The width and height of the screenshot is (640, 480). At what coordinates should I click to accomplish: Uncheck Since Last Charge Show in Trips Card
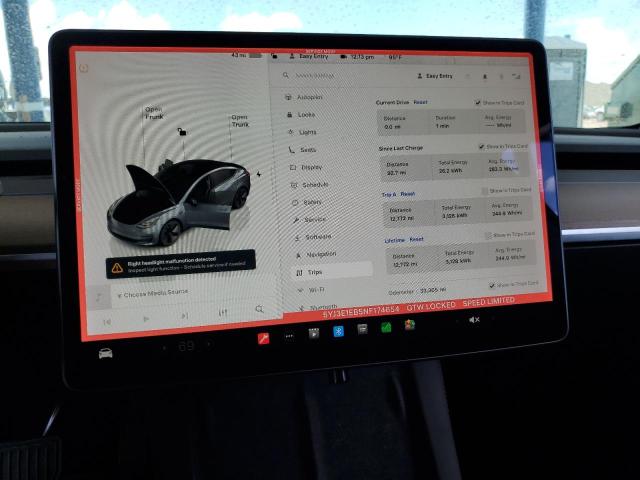pos(482,146)
